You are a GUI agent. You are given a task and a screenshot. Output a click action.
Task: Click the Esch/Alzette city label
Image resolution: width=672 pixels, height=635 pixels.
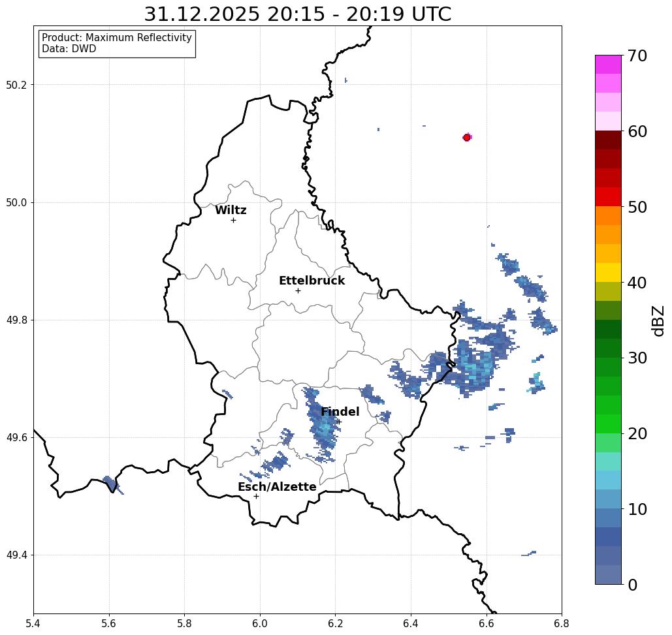click(278, 487)
